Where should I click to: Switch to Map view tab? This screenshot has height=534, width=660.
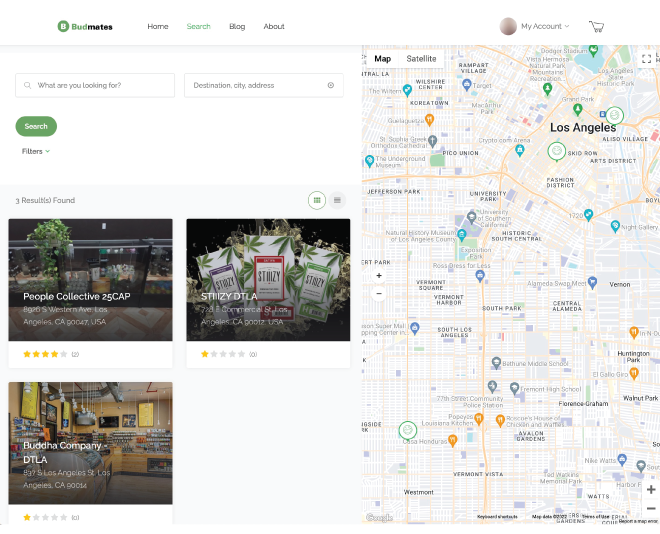(383, 59)
